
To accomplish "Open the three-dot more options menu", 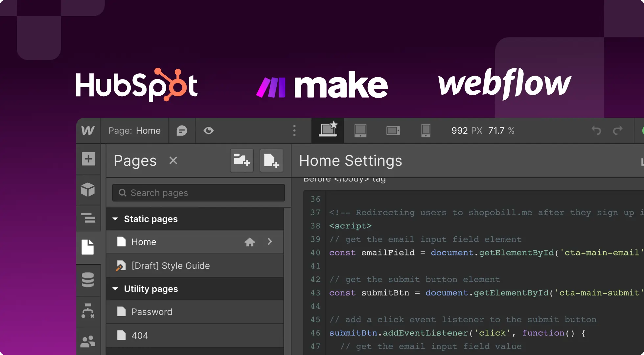I will [294, 130].
